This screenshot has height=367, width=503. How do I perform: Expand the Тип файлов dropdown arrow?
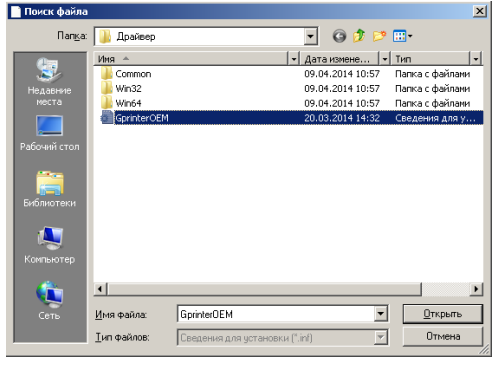click(x=380, y=338)
